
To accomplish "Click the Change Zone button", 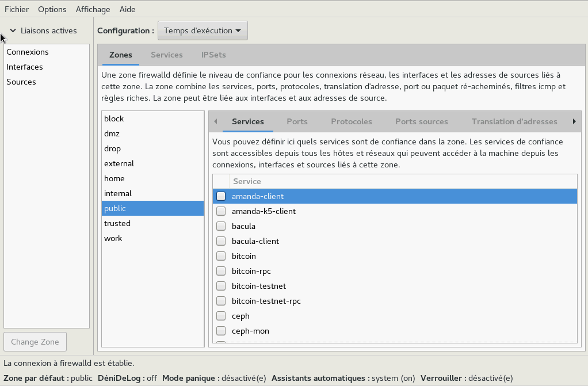I will (35, 342).
